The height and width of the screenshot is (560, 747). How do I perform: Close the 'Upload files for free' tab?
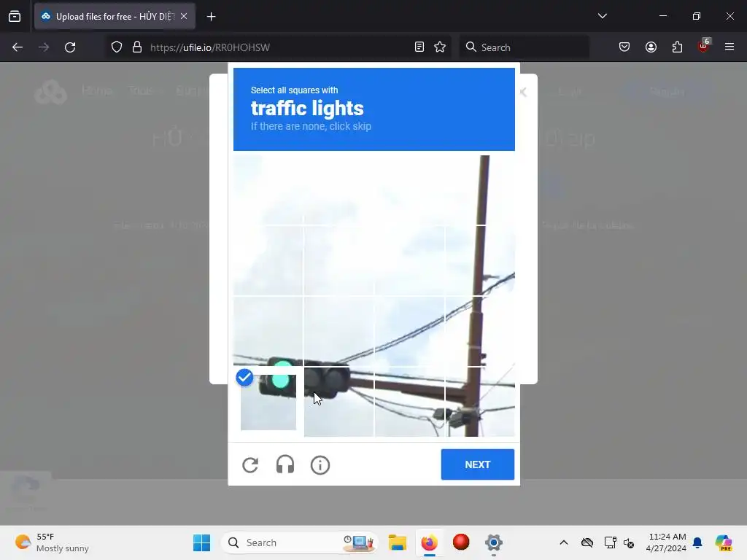(x=184, y=16)
